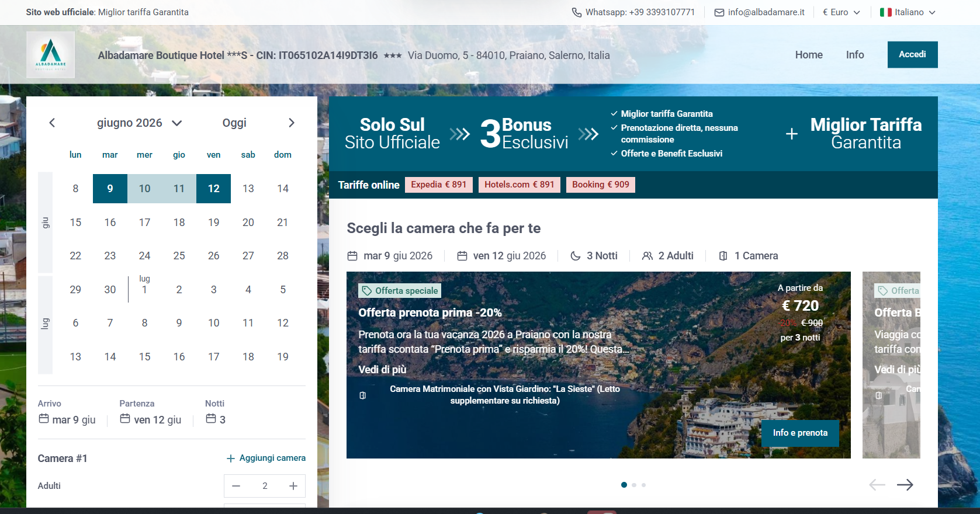
Task: Click the Expedia € 891 rate tag
Action: (439, 185)
